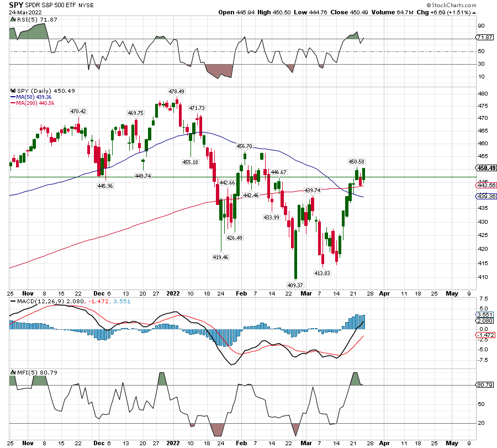Click the 449.74 price annotation
Viewport: 497px width, 448px height.
click(x=142, y=176)
